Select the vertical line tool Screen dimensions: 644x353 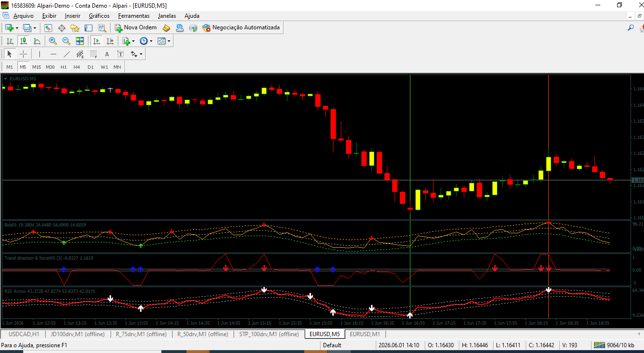coord(39,54)
